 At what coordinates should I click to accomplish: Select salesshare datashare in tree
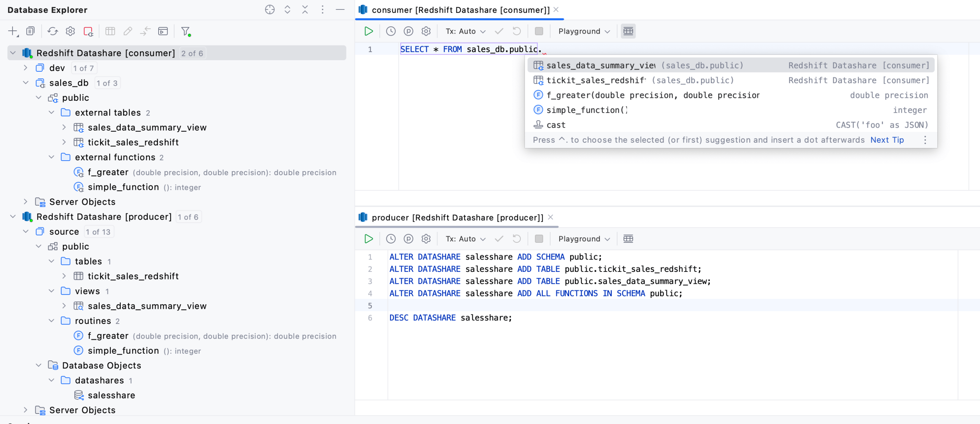click(111, 395)
